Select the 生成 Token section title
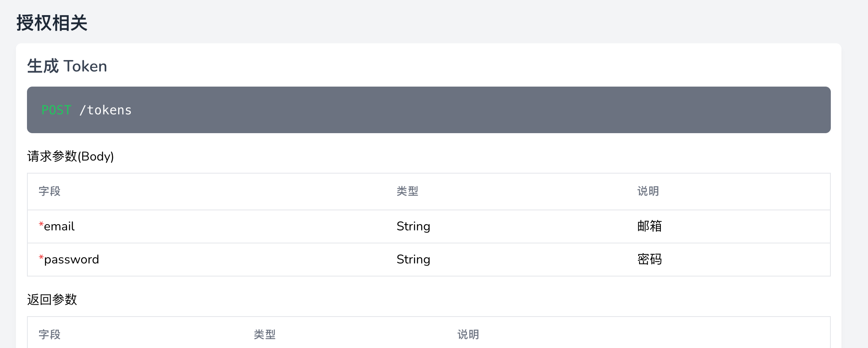This screenshot has height=348, width=868. pos(67,66)
